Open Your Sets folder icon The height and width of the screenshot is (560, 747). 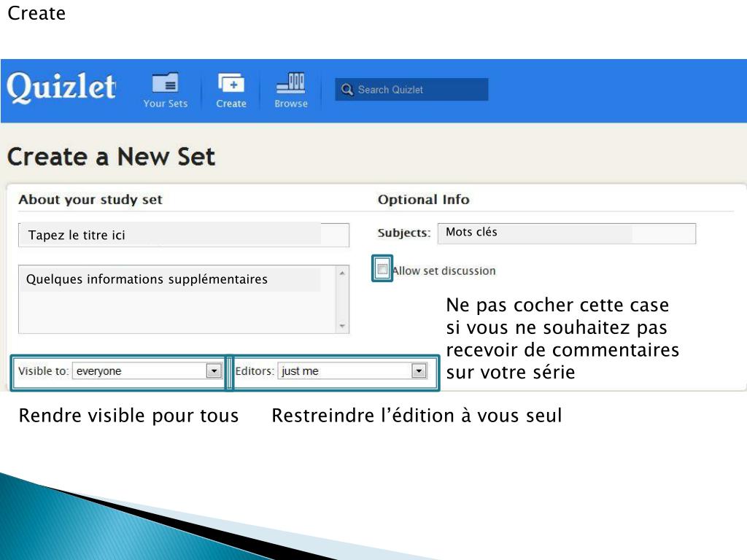(x=166, y=82)
